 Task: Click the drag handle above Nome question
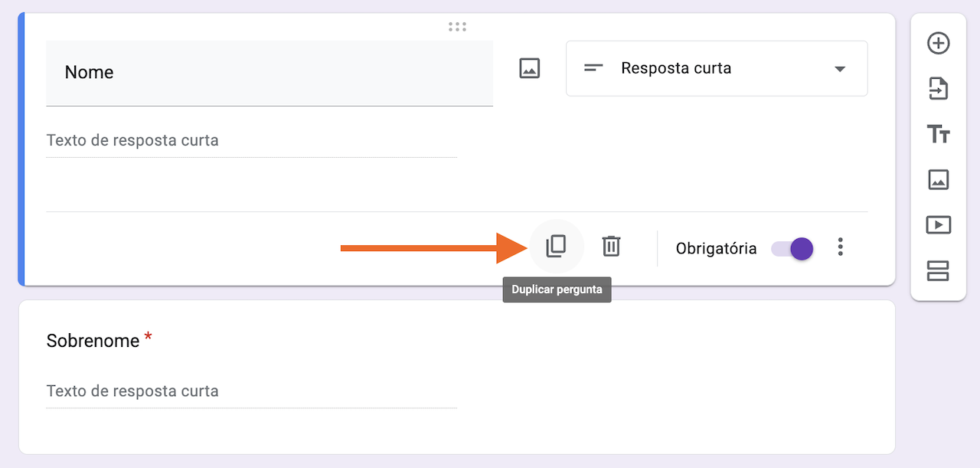tap(457, 27)
